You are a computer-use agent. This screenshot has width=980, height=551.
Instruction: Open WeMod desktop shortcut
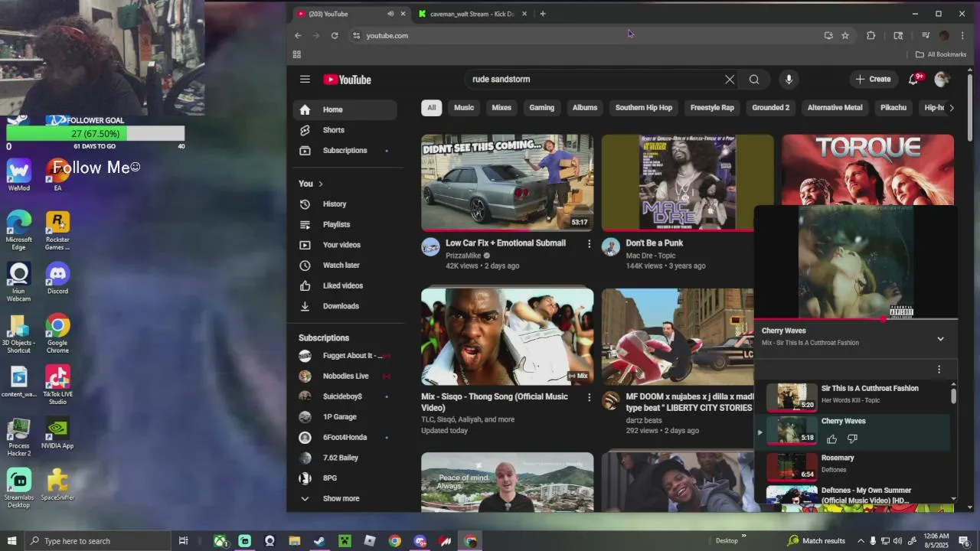(x=18, y=174)
